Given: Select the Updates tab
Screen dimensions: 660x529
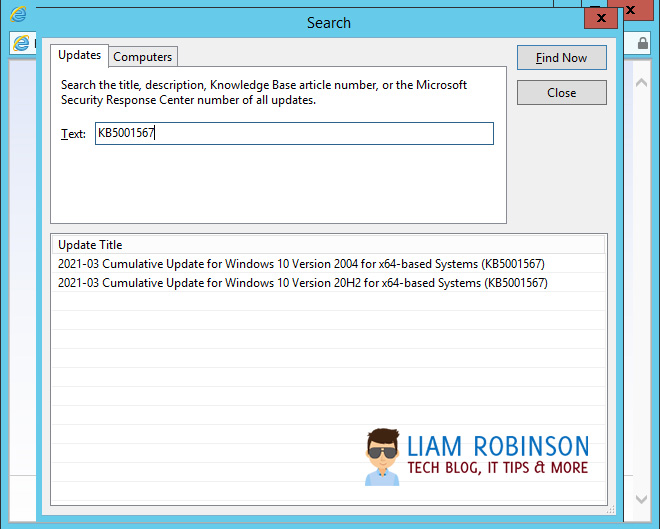Looking at the screenshot, I should pyautogui.click(x=79, y=55).
